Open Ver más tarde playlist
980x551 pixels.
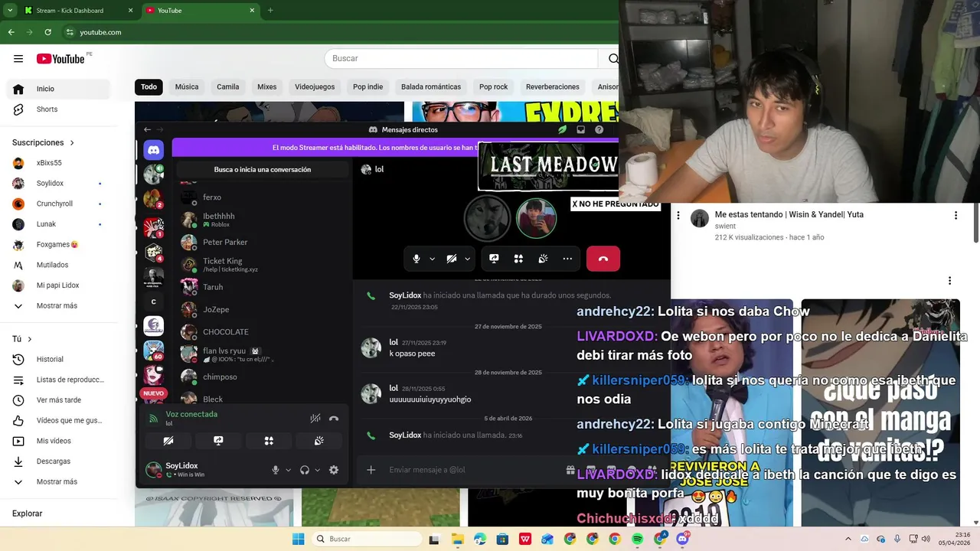(58, 400)
